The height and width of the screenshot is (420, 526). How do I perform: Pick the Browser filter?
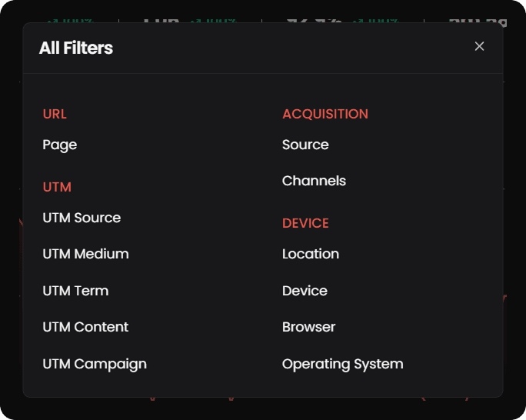click(308, 327)
